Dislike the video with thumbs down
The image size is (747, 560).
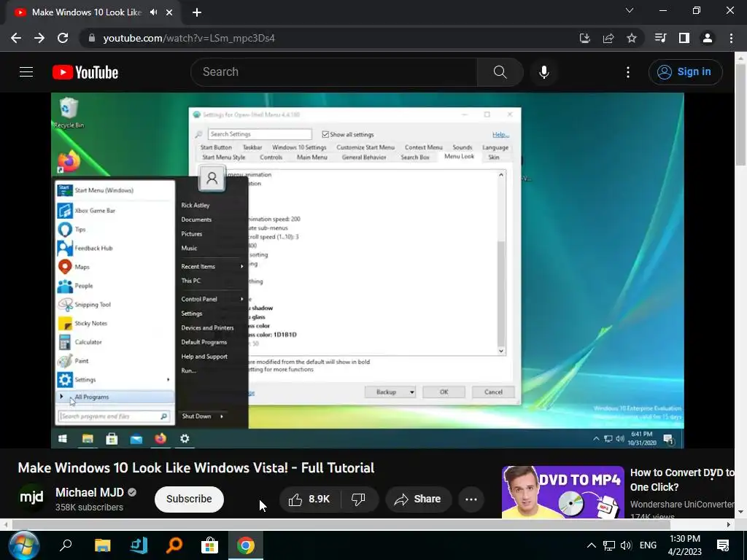coord(358,499)
